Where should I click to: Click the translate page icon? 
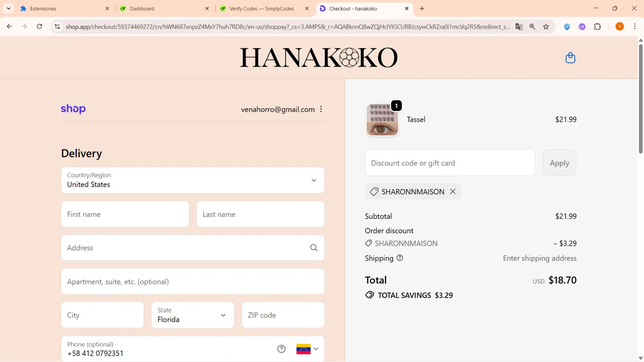pyautogui.click(x=519, y=27)
